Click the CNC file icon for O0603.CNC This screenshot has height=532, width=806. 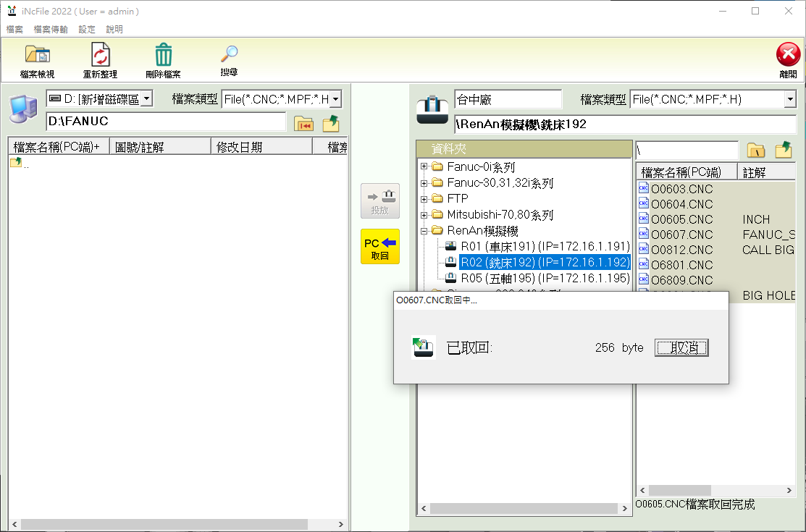(644, 188)
